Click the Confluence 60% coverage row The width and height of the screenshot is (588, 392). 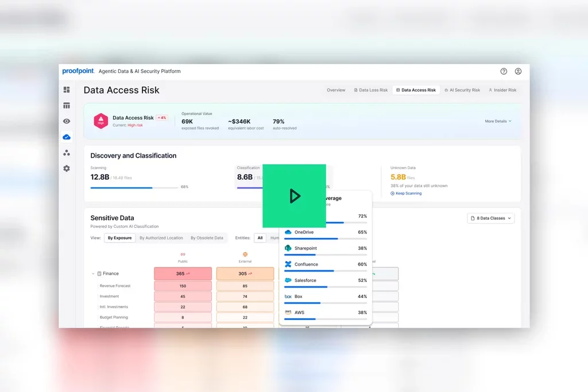[x=326, y=266]
